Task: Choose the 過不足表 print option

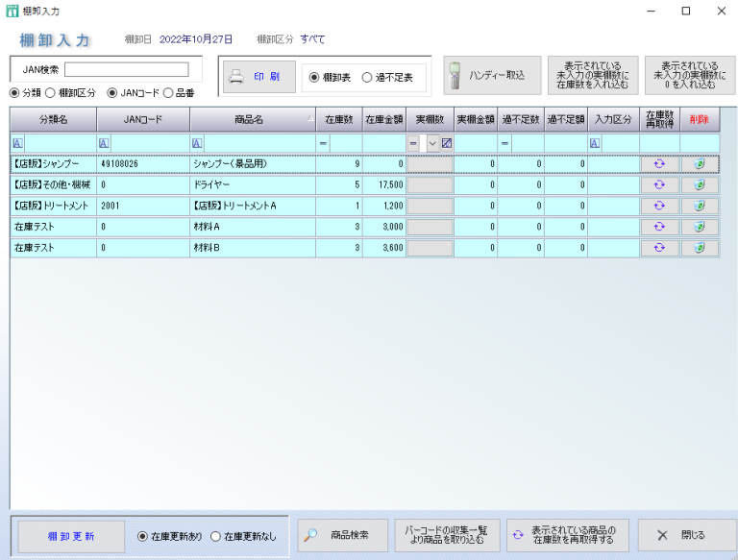Action: 367,78
